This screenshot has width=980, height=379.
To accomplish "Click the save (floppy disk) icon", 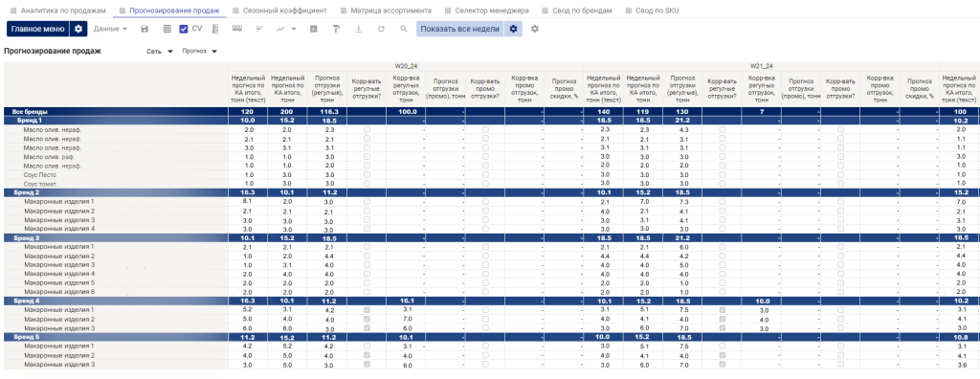I will pyautogui.click(x=145, y=29).
